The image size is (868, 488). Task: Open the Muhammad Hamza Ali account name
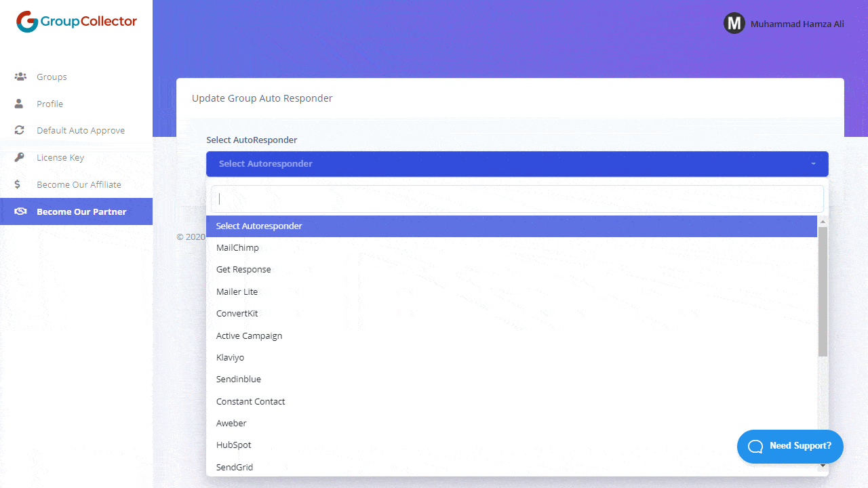[797, 24]
